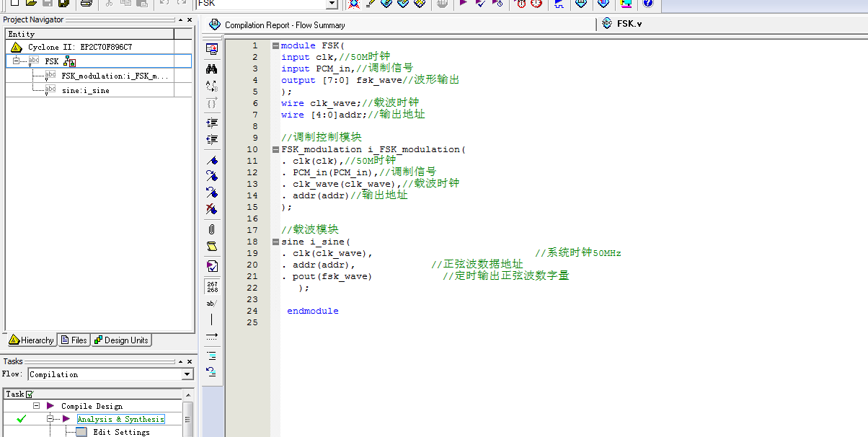Click the Toggle Bookmark flag icon
868x437 pixels.
[211, 160]
